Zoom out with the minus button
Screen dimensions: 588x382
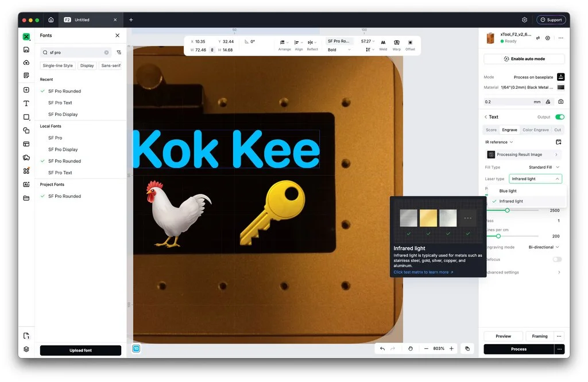pyautogui.click(x=426, y=349)
